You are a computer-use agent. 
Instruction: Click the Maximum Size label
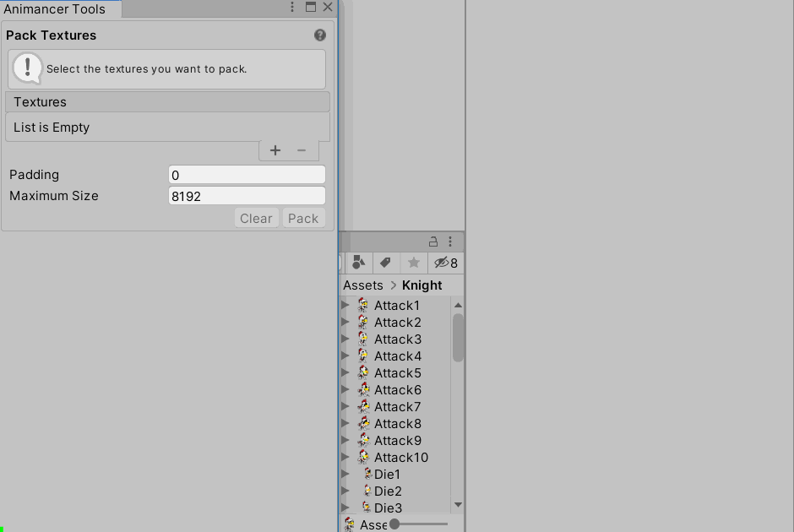pos(54,196)
